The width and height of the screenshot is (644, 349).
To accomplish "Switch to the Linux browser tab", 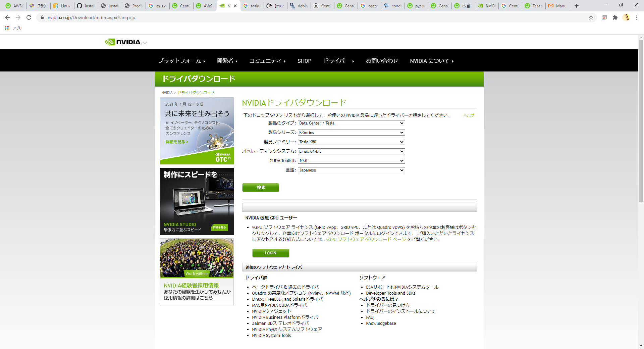I will (x=62, y=6).
